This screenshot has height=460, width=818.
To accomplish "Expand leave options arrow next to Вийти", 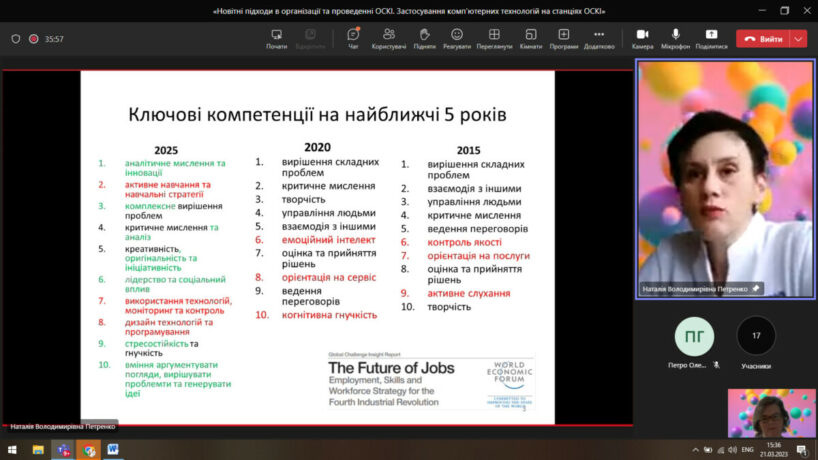I will pyautogui.click(x=798, y=39).
